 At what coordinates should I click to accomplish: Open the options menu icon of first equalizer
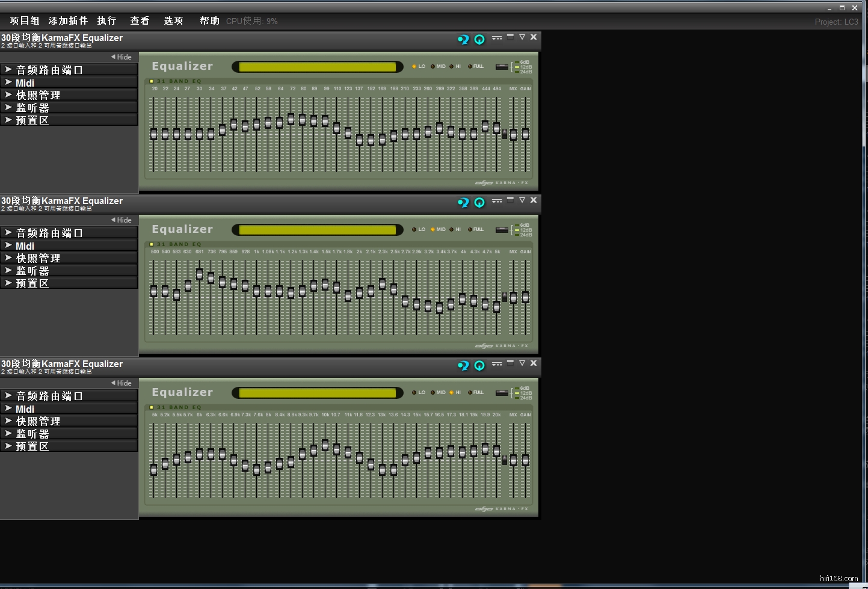pyautogui.click(x=497, y=38)
